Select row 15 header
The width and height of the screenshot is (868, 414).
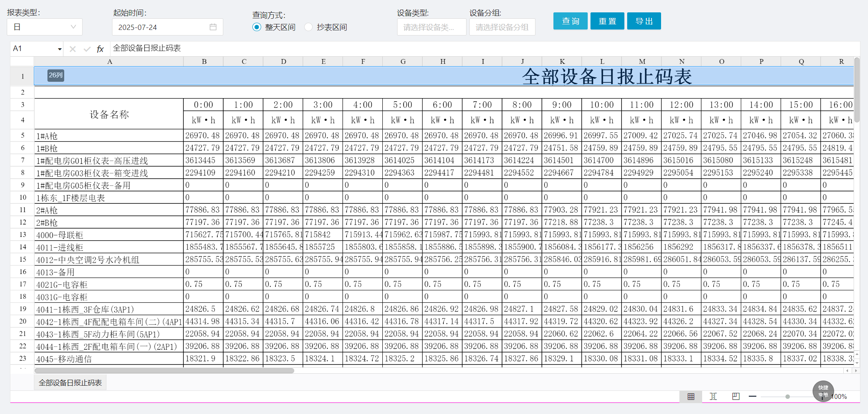coord(22,259)
